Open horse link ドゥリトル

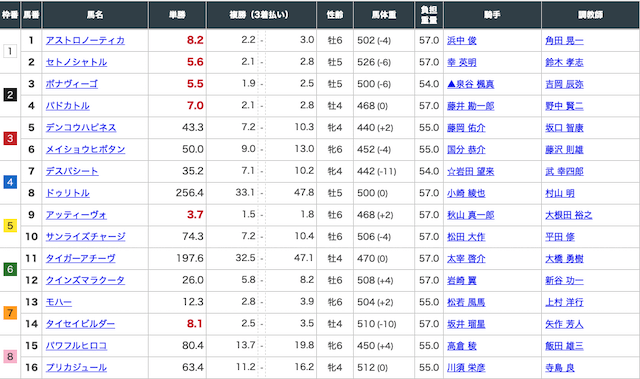68,193
